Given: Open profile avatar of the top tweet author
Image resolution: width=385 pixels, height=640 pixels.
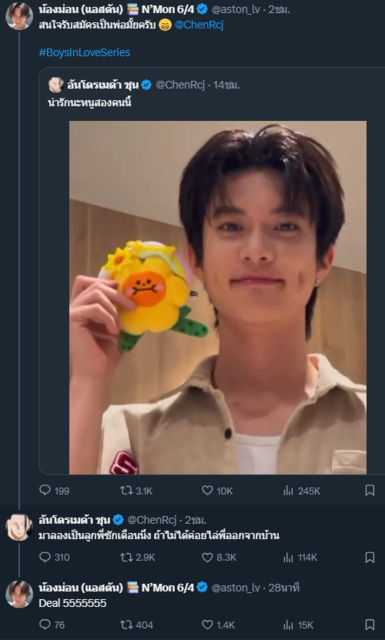Looking at the screenshot, I should pyautogui.click(x=19, y=16).
